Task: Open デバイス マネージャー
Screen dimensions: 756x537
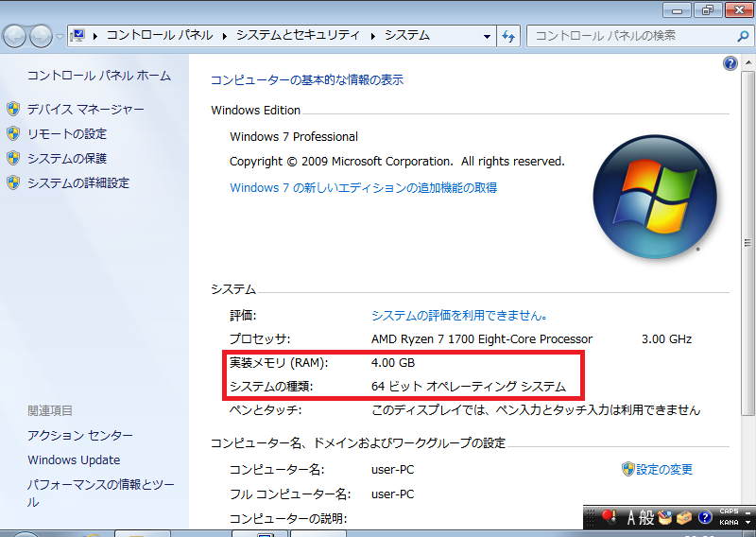Action: coord(85,110)
